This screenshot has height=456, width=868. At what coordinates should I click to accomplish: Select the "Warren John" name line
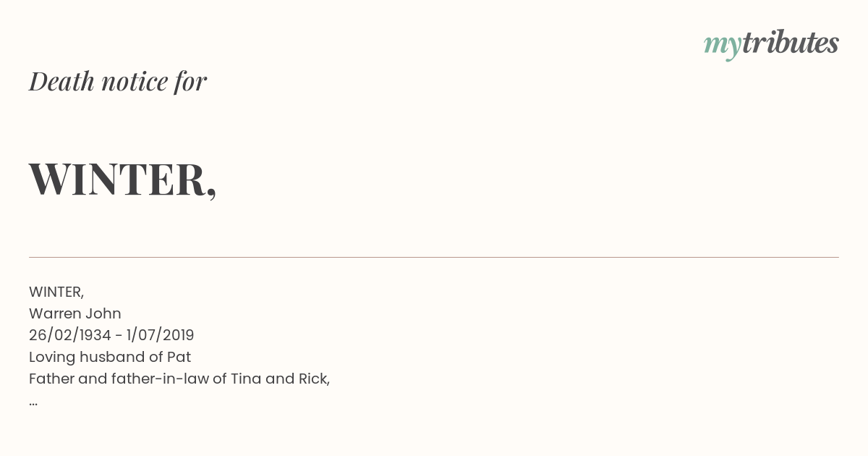75,313
